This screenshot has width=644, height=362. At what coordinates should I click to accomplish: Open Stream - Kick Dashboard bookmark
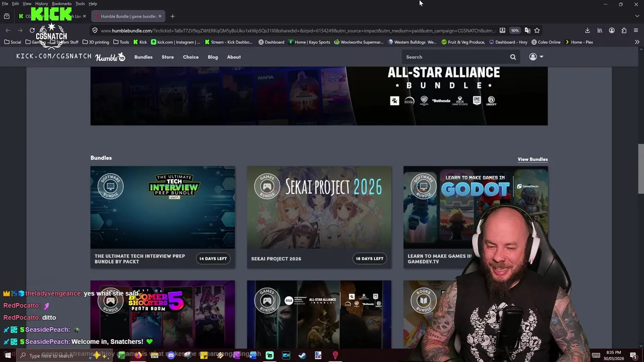(x=228, y=42)
